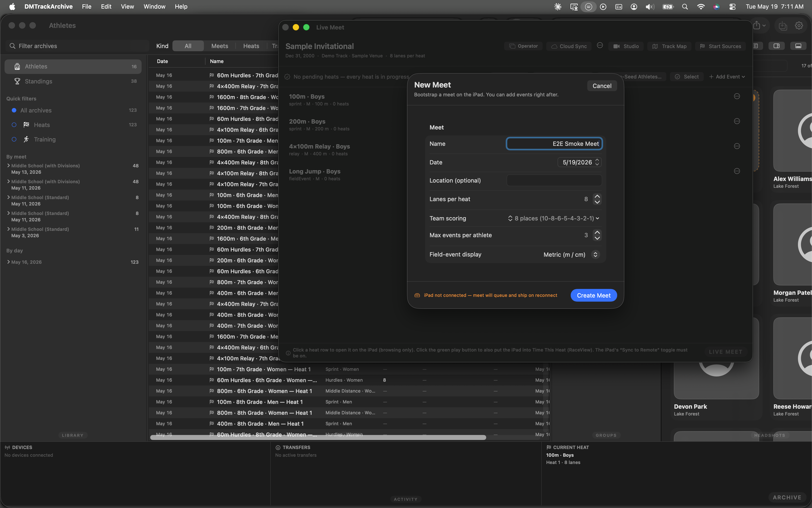This screenshot has height=508, width=812.
Task: Expand Middle School (with Divisions) May 11
Action: 8,181
